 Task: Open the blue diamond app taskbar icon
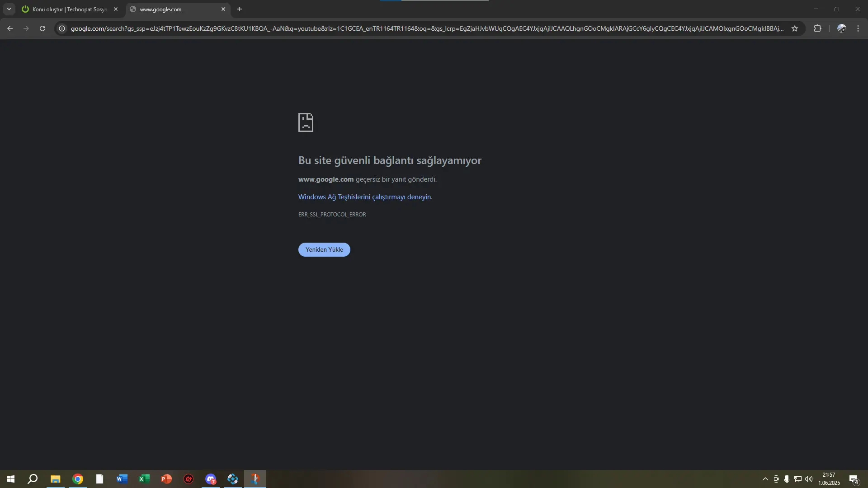click(x=233, y=479)
